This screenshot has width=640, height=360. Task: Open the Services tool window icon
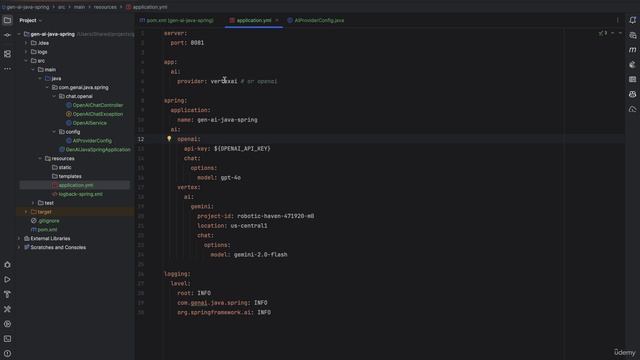point(7,264)
